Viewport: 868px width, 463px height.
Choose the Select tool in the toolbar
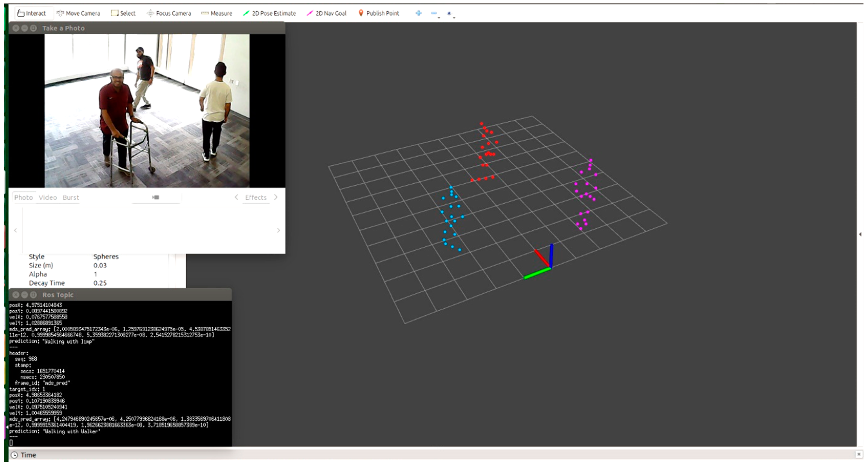[x=123, y=13]
